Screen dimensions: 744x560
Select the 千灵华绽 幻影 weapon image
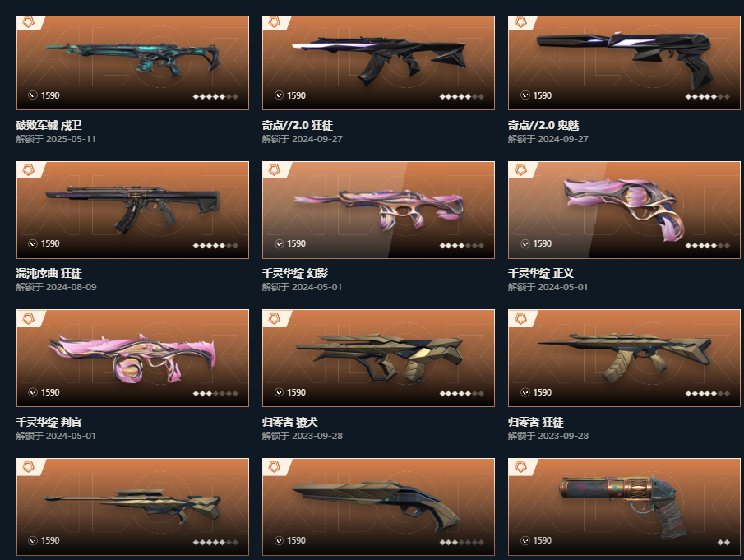(x=378, y=210)
